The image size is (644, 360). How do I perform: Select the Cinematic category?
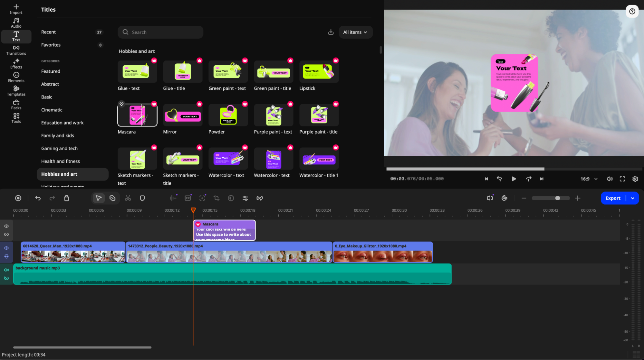(x=52, y=110)
